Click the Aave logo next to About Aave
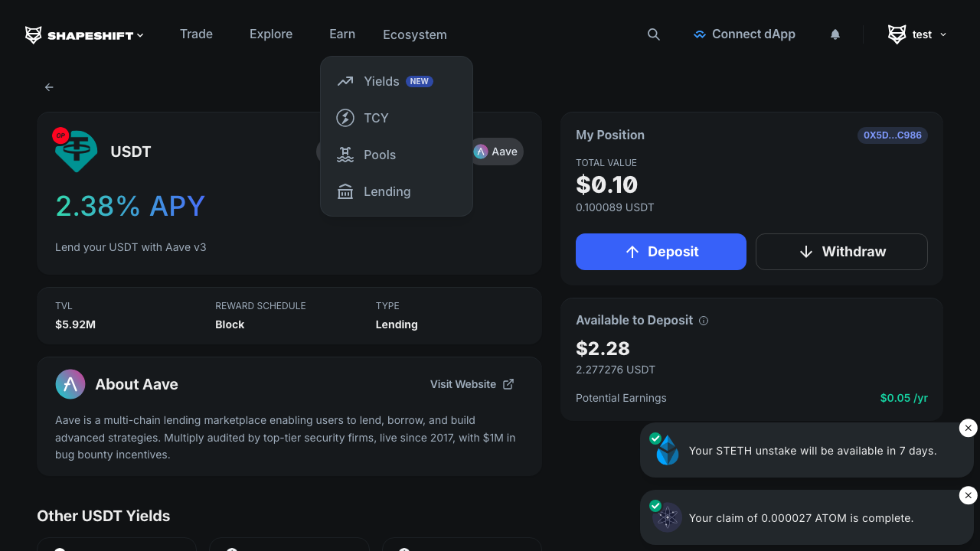The height and width of the screenshot is (551, 980). [x=70, y=384]
